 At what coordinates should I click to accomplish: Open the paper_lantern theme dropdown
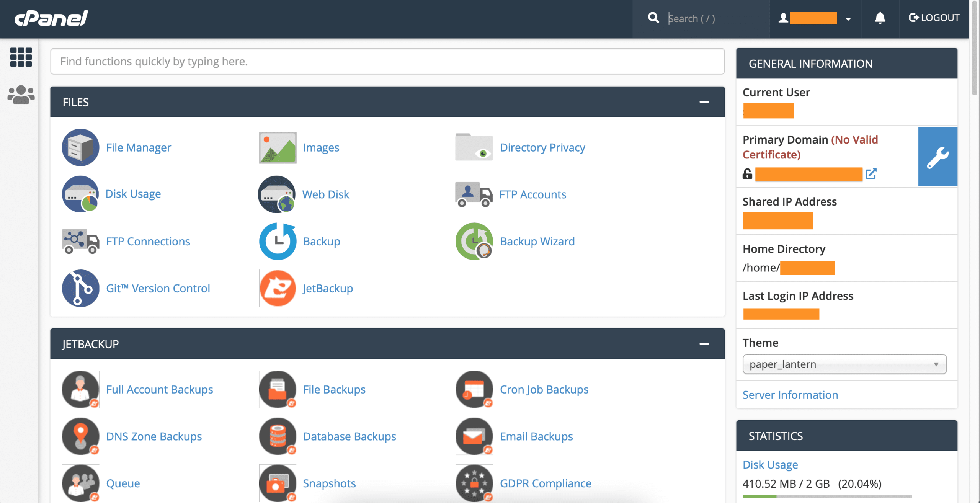(x=844, y=364)
